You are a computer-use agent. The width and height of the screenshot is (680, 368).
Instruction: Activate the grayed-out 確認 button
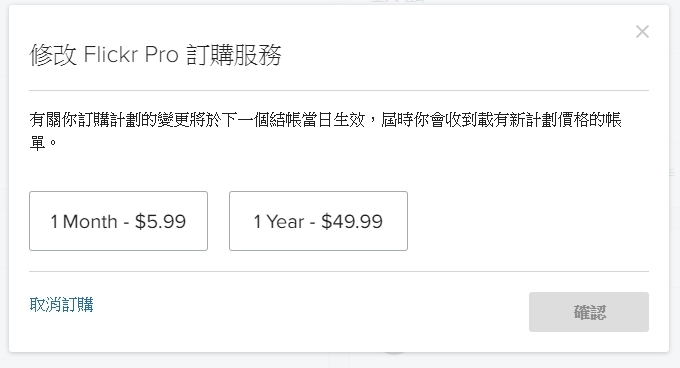pyautogui.click(x=588, y=312)
